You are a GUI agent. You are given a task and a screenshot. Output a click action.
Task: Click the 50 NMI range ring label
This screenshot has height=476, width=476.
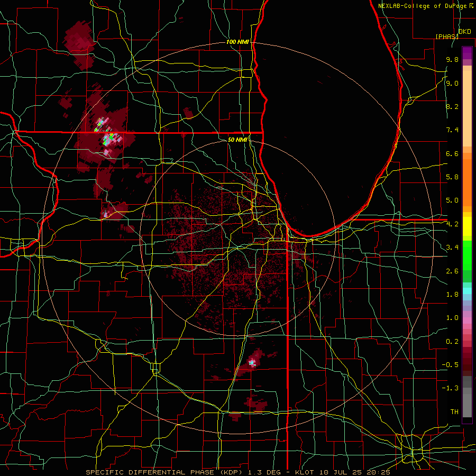tap(237, 140)
